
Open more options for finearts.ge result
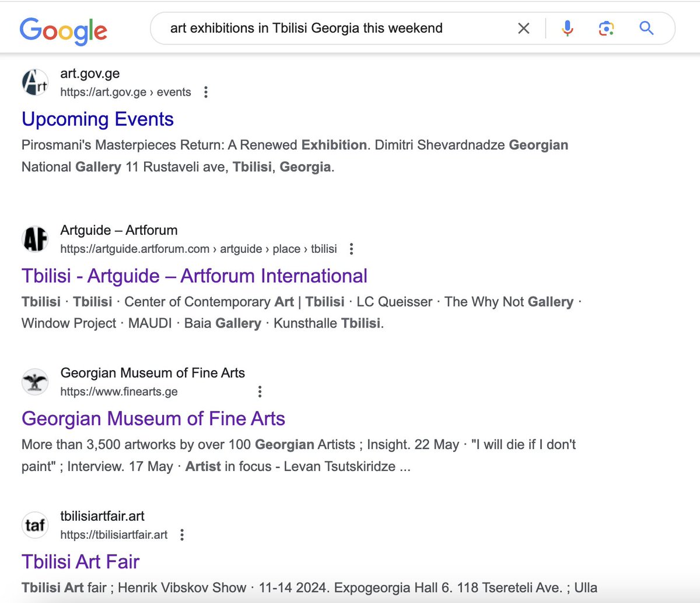tap(260, 392)
